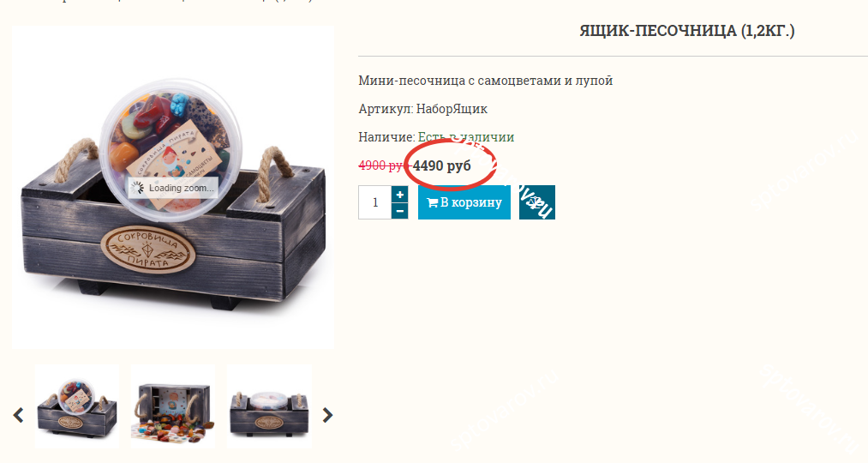Increase quantity with the plus button
Screen dimensions: 868x463
click(x=399, y=195)
